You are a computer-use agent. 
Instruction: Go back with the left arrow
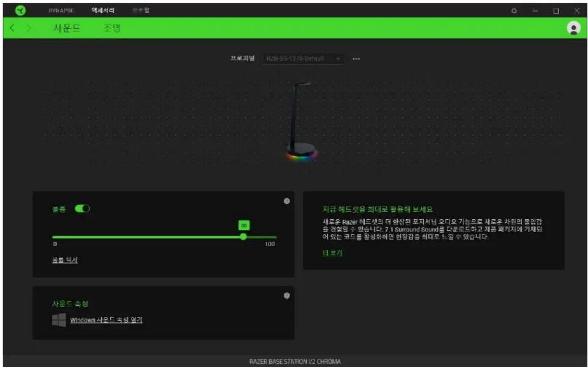coord(13,28)
